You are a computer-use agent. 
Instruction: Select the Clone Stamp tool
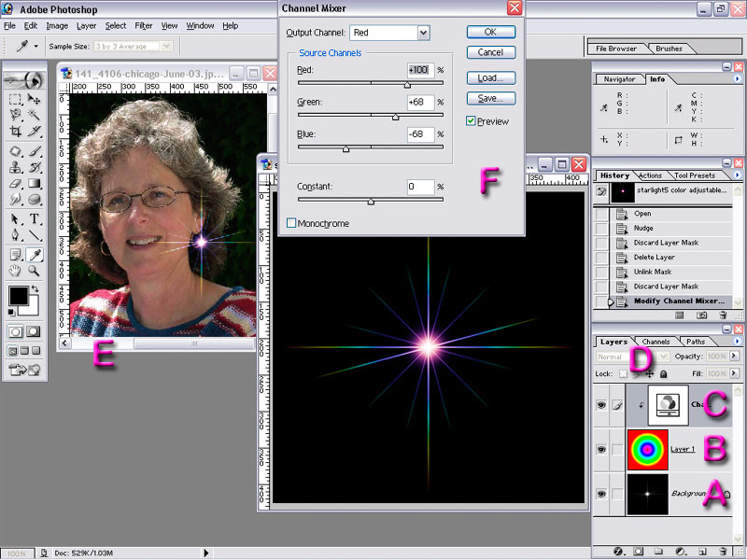[x=15, y=167]
